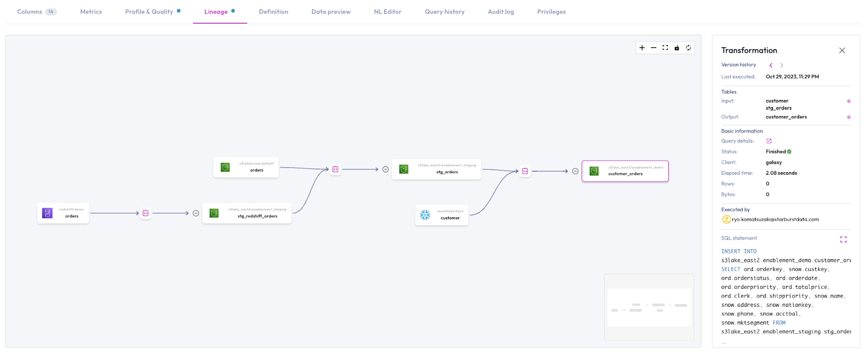Open the Data preview tab
The width and height of the screenshot is (868, 354).
point(331,12)
